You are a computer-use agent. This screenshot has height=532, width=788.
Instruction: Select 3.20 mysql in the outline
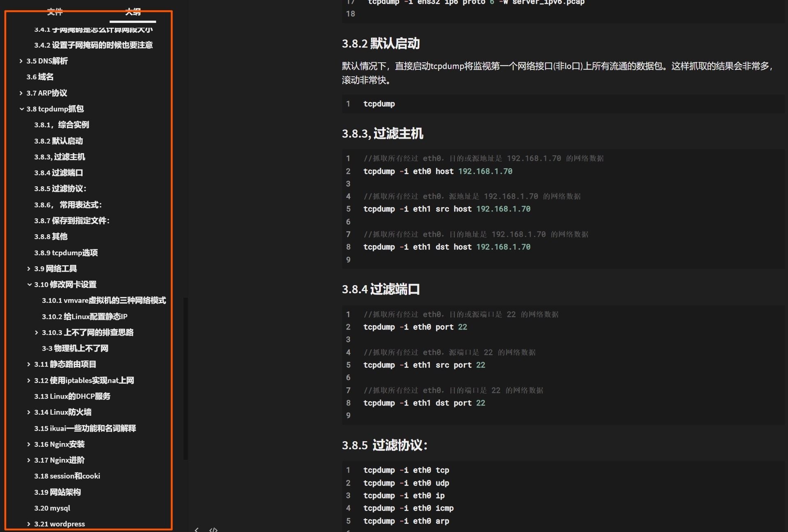coord(52,508)
